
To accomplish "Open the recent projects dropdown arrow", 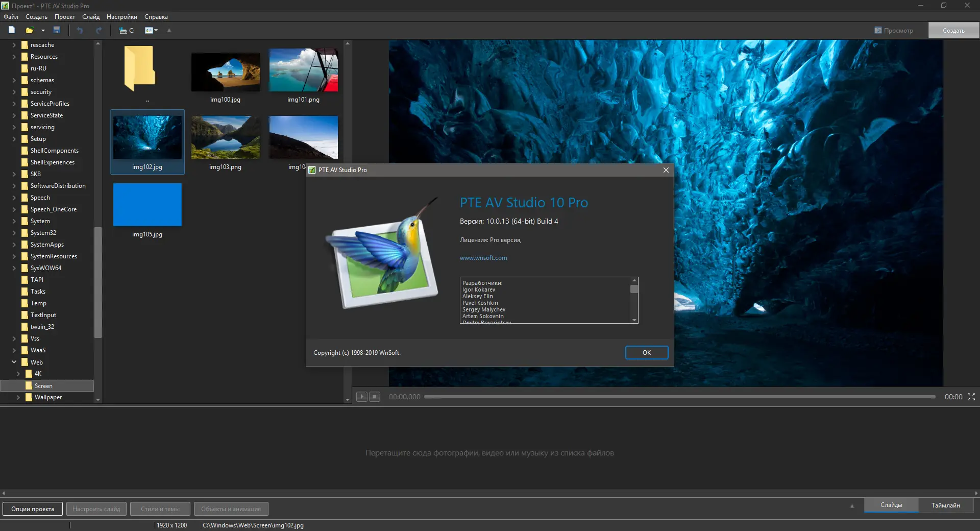I will coord(43,31).
